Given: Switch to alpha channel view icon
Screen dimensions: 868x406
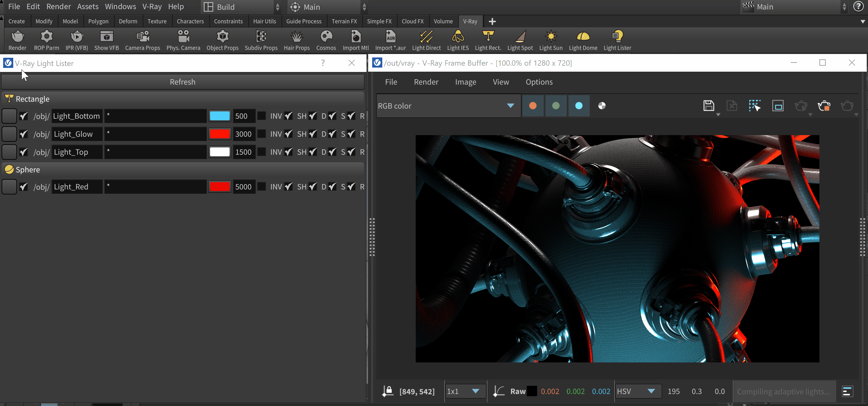Looking at the screenshot, I should 601,106.
